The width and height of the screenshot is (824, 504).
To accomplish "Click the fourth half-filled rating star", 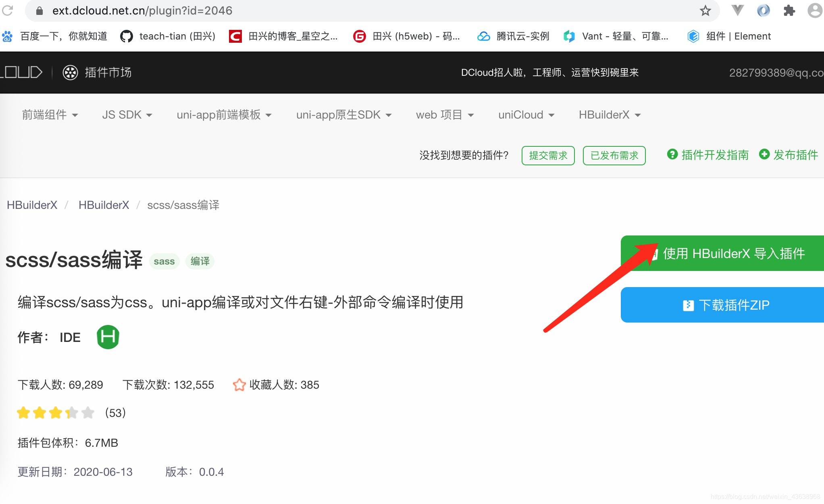I will pyautogui.click(x=72, y=412).
